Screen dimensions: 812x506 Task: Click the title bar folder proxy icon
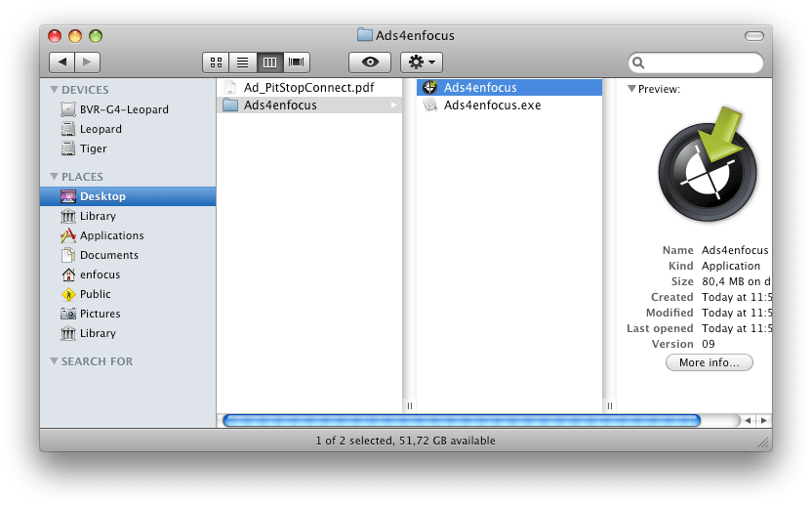tap(365, 35)
